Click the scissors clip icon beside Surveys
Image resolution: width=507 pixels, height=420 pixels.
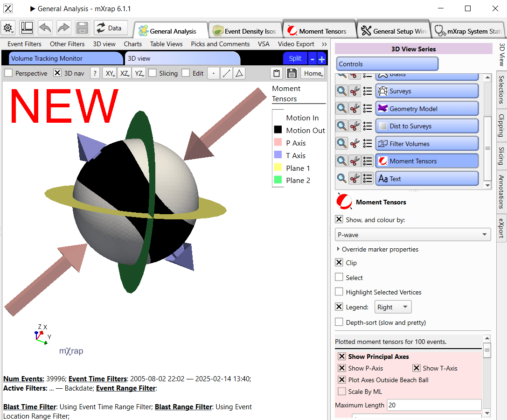354,91
